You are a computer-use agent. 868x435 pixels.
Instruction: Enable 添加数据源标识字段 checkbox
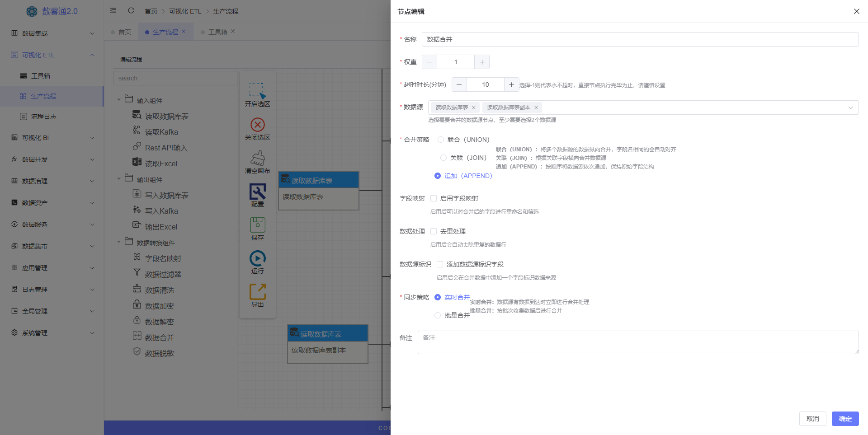pos(440,264)
